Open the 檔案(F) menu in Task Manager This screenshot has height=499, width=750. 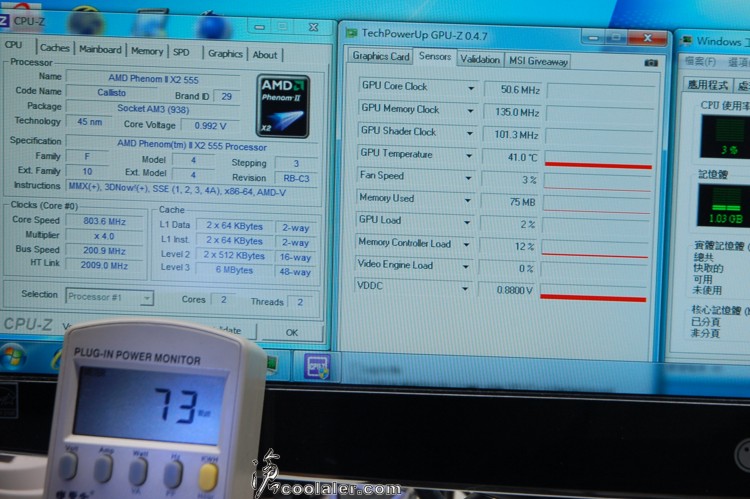point(700,61)
